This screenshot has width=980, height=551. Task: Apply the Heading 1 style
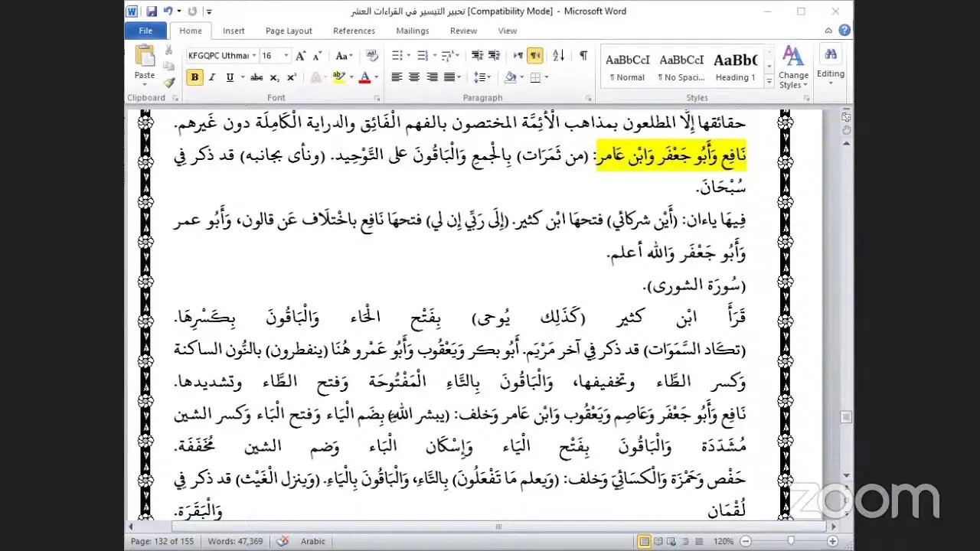tap(735, 67)
